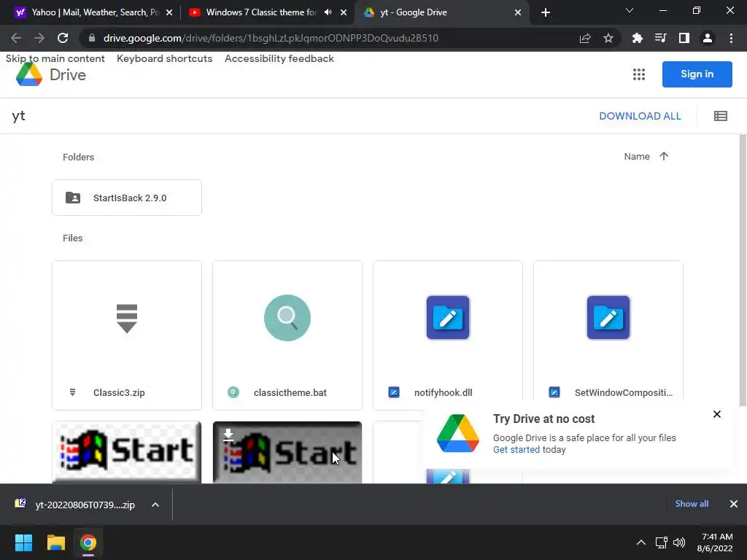Click DOWNLOAD ALL
The width and height of the screenshot is (747, 560).
point(640,116)
